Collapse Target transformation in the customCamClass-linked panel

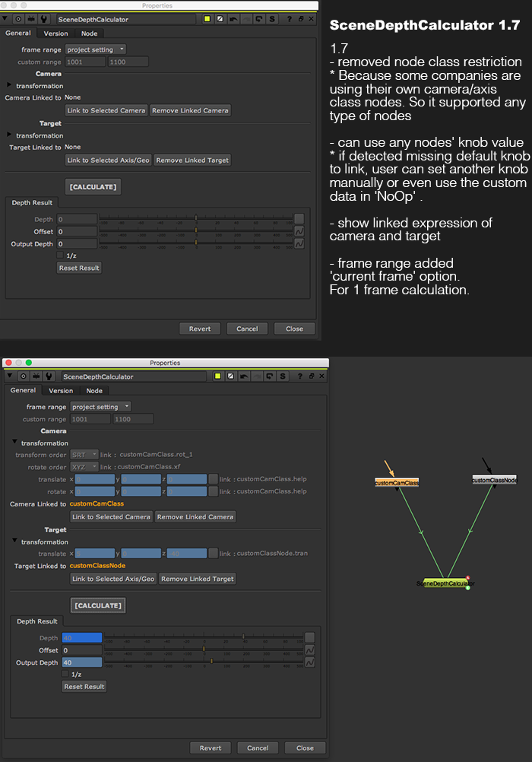point(14,541)
